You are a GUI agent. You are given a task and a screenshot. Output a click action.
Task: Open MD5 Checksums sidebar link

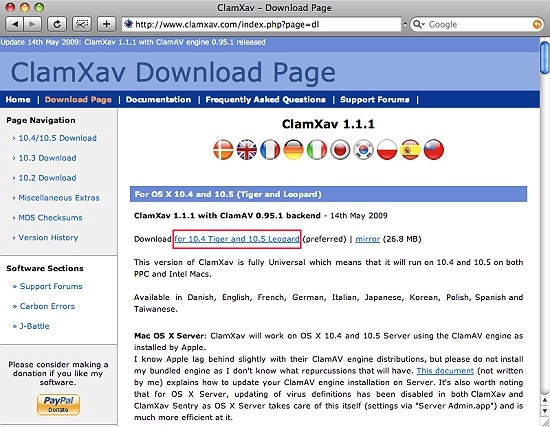tap(51, 218)
